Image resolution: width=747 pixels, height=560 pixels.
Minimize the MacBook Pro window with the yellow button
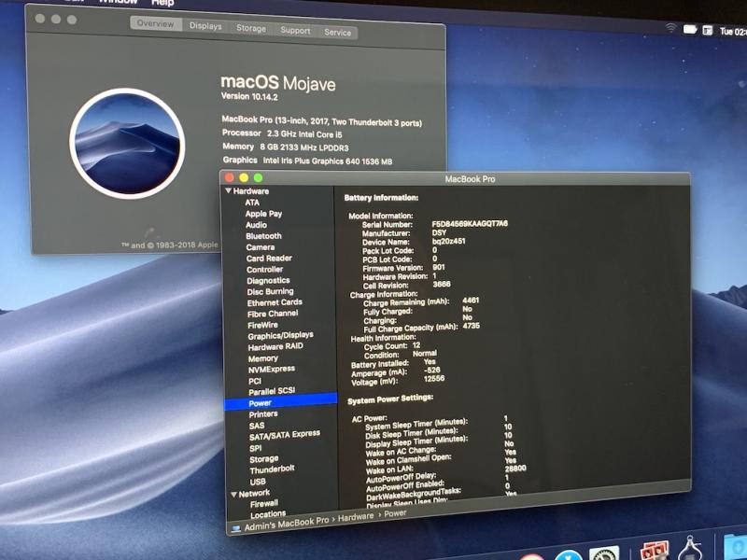coord(244,177)
